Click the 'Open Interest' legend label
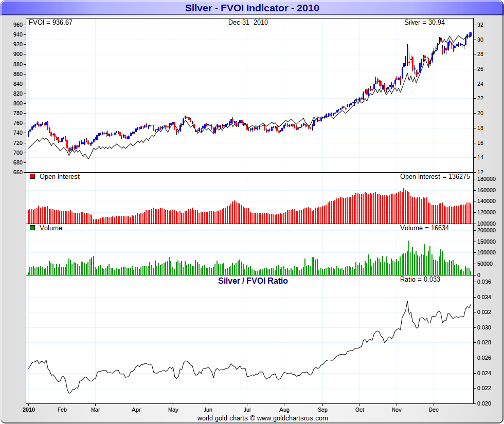504x424 pixels. coord(60,176)
